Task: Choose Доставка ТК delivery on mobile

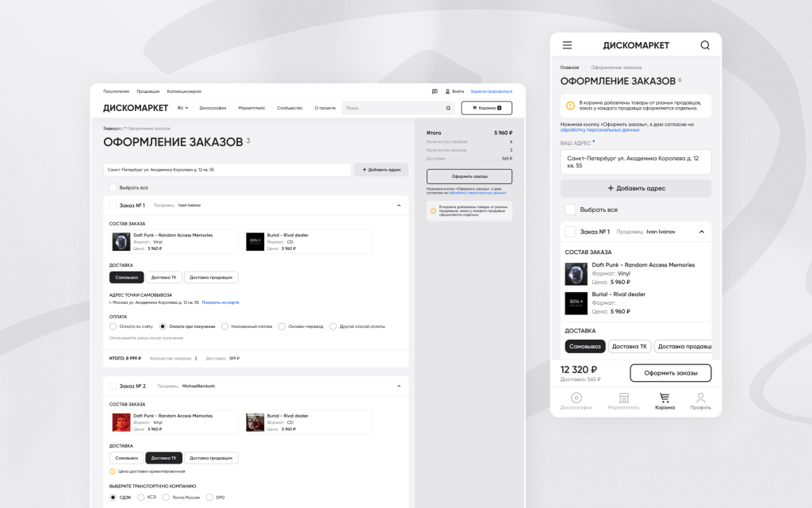Action: coord(629,346)
